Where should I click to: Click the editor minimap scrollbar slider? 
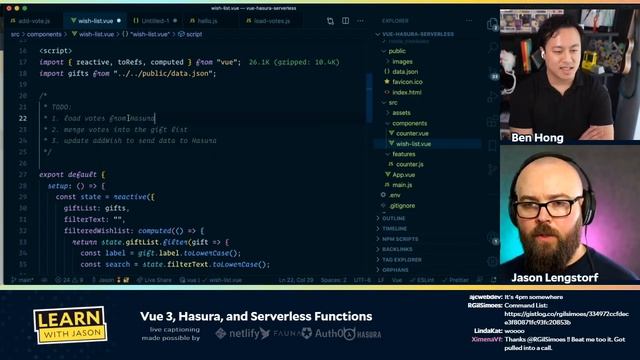coord(370,98)
